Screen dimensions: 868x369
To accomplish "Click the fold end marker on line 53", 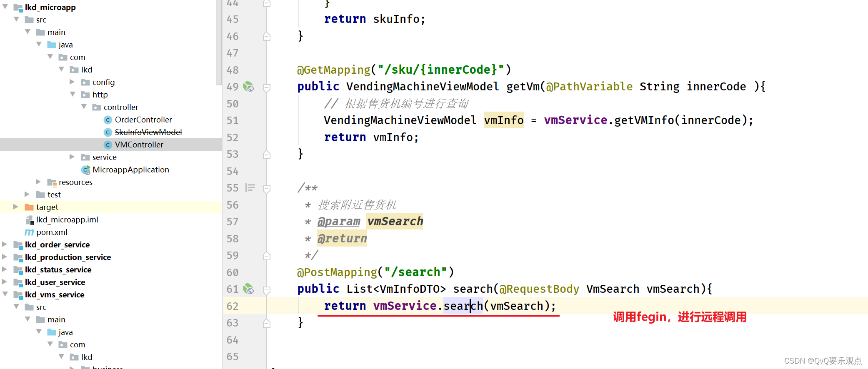I will [267, 155].
